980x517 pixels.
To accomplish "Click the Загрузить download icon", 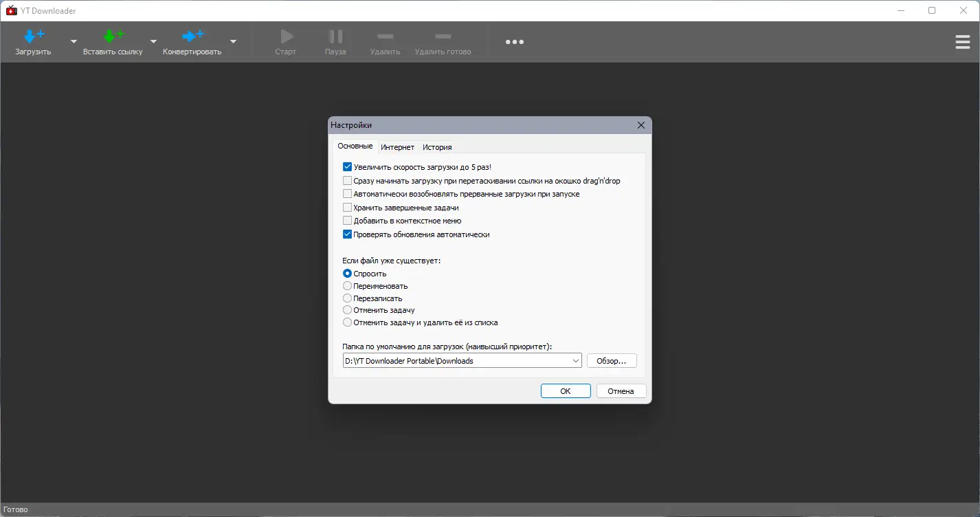I will 34,36.
